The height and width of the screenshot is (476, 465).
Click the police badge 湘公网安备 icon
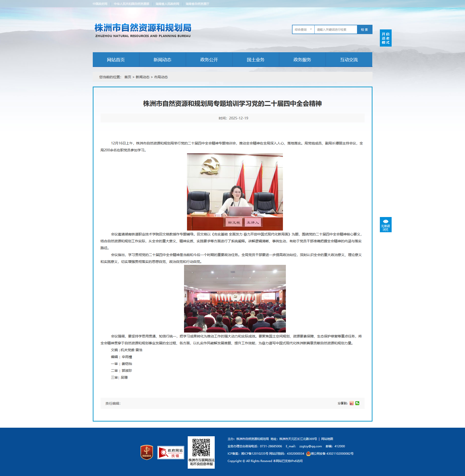pos(308,454)
